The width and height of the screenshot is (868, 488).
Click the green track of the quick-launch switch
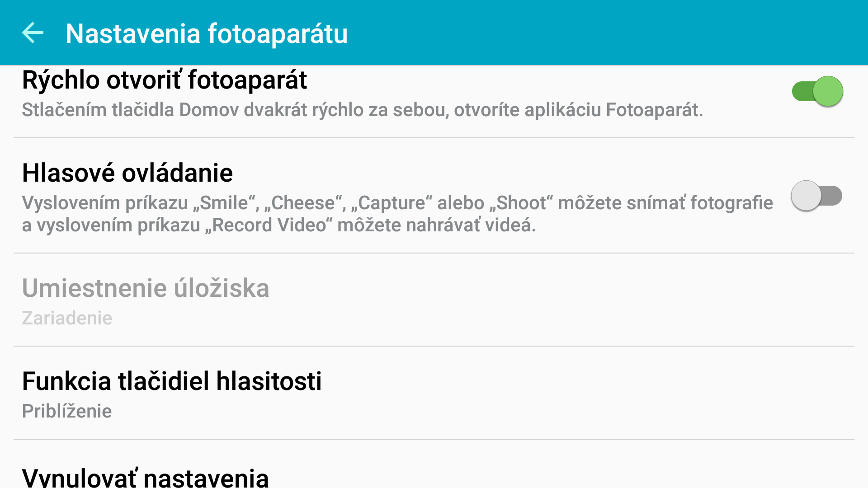click(x=802, y=91)
